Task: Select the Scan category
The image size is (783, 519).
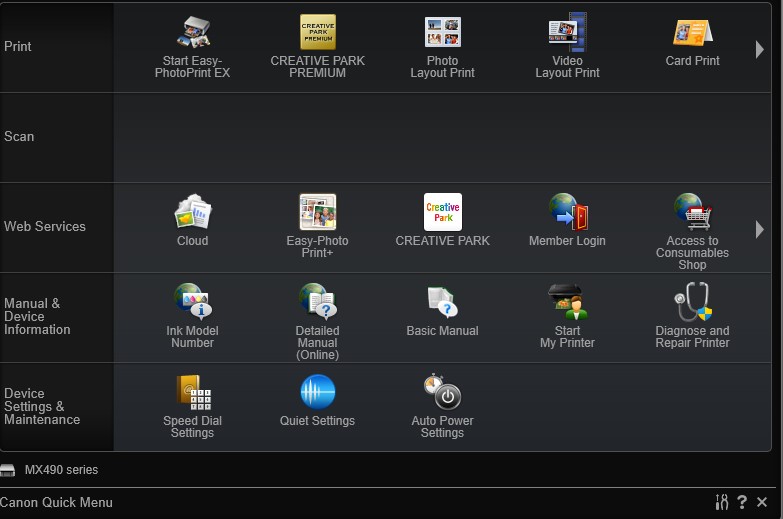Action: tap(20, 137)
